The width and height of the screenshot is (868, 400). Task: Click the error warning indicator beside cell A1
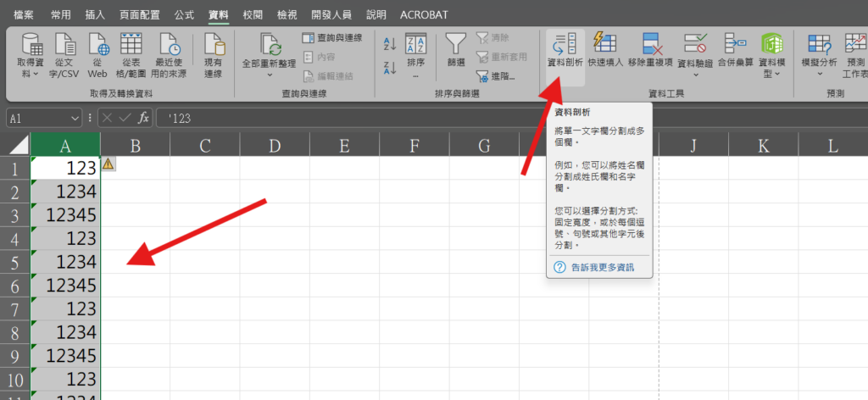(108, 164)
